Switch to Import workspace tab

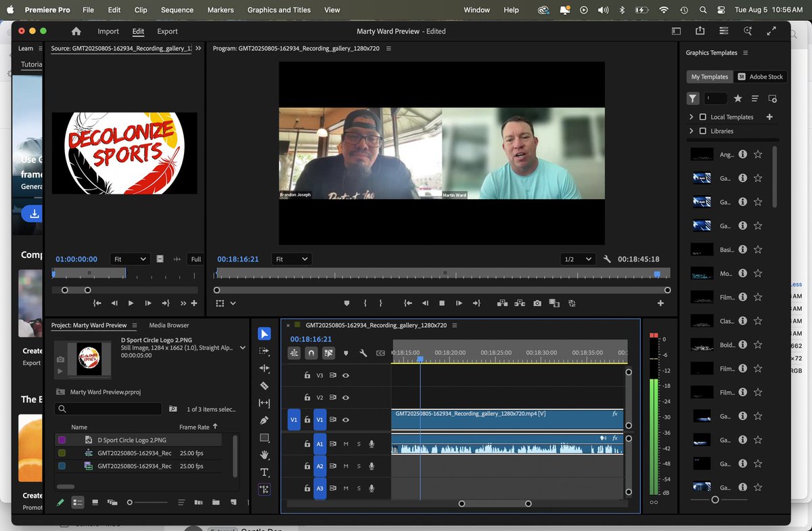tap(108, 31)
